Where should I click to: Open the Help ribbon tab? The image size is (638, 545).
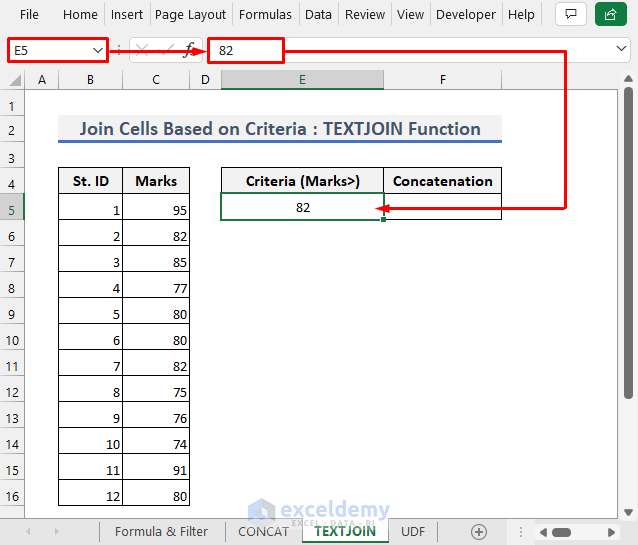pos(521,15)
